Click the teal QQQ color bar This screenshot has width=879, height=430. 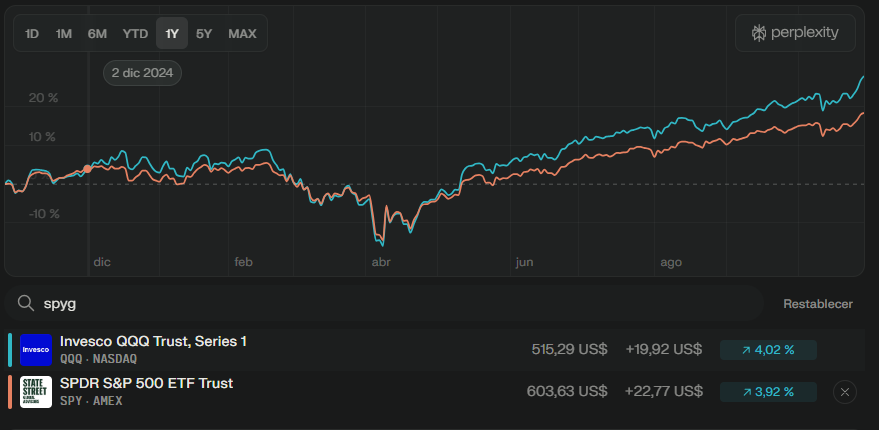10,349
